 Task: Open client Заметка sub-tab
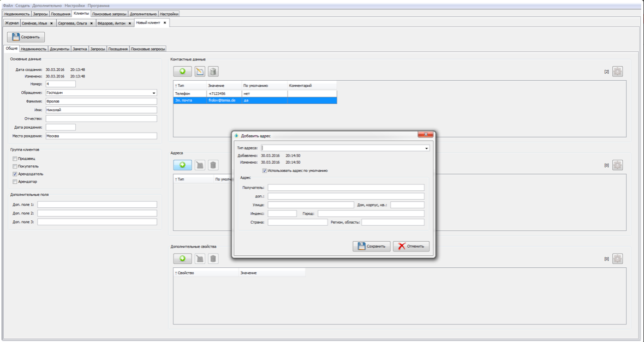pos(80,49)
